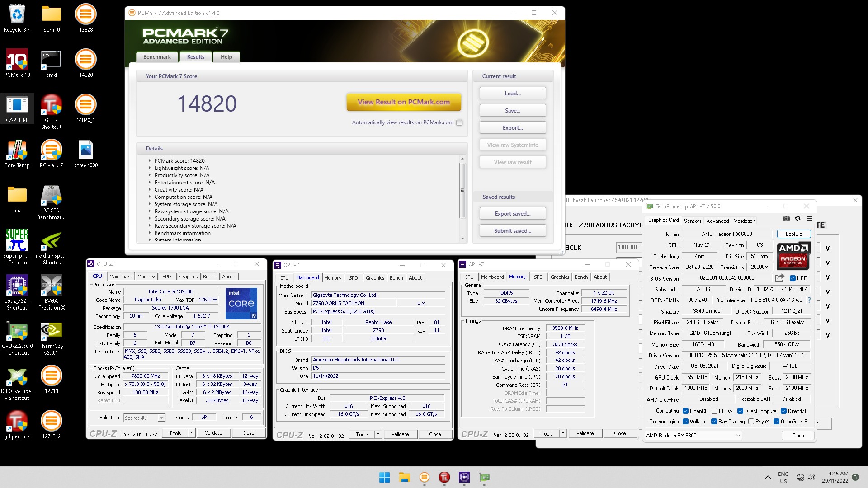Click GPU-Z screenshot camera icon
Screen dimensions: 868x488
(786, 219)
